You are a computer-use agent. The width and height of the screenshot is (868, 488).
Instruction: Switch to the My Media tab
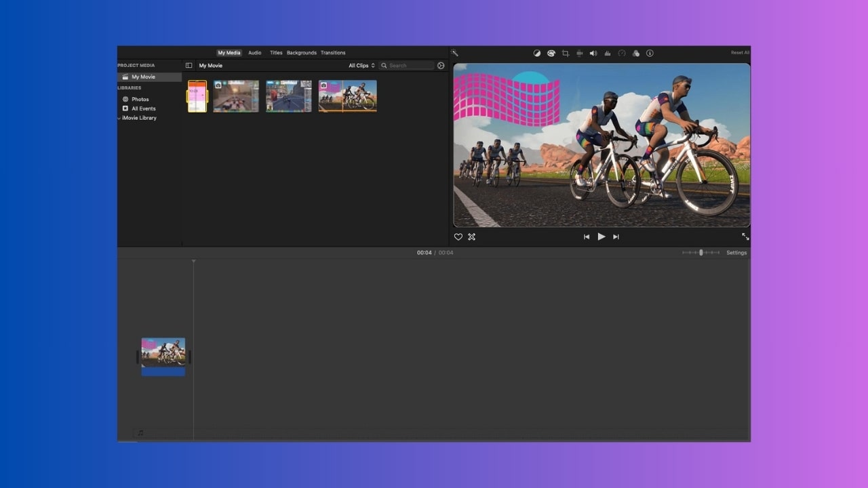click(229, 53)
